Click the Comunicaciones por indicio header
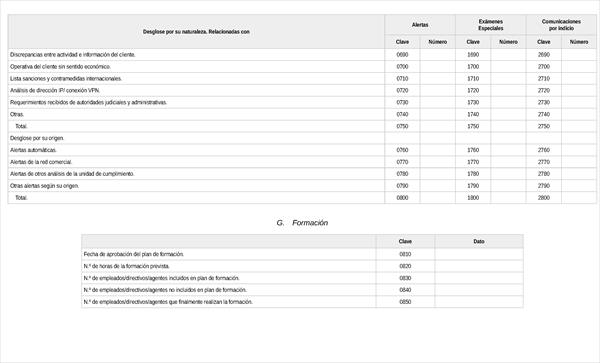The height and width of the screenshot is (363, 600). 561,25
